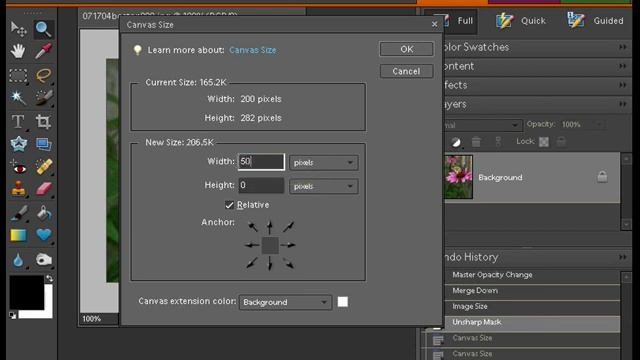640x360 pixels.
Task: Open the Canvas Size help link
Action: (x=253, y=50)
